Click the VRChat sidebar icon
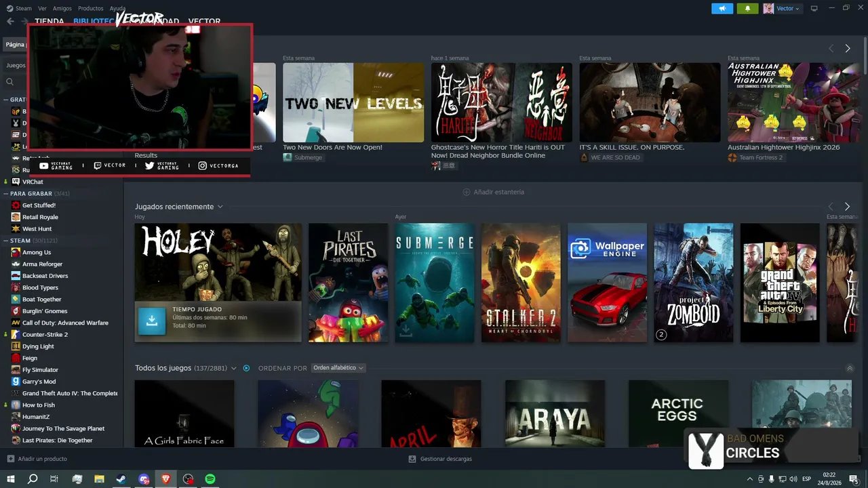This screenshot has height=488, width=868. click(x=16, y=182)
